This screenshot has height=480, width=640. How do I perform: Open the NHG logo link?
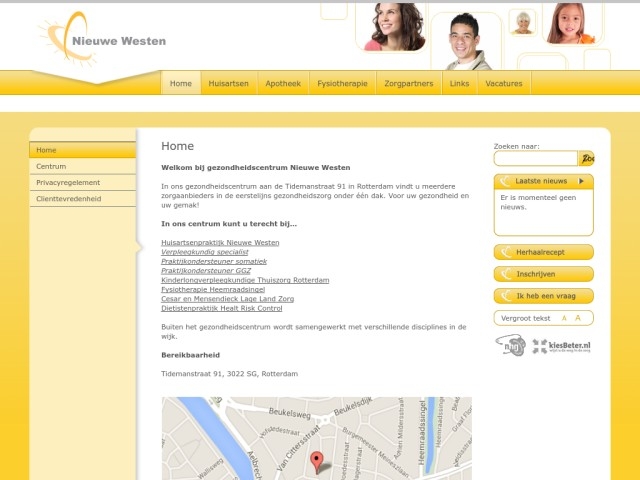510,346
